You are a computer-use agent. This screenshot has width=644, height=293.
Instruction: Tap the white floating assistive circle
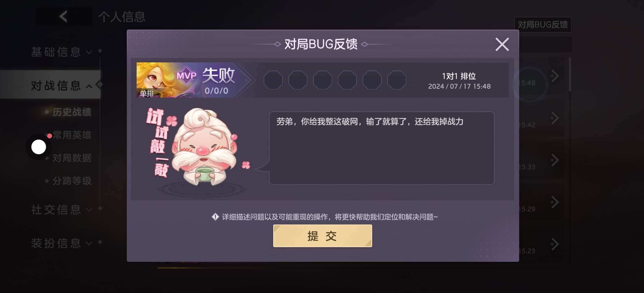click(x=39, y=147)
